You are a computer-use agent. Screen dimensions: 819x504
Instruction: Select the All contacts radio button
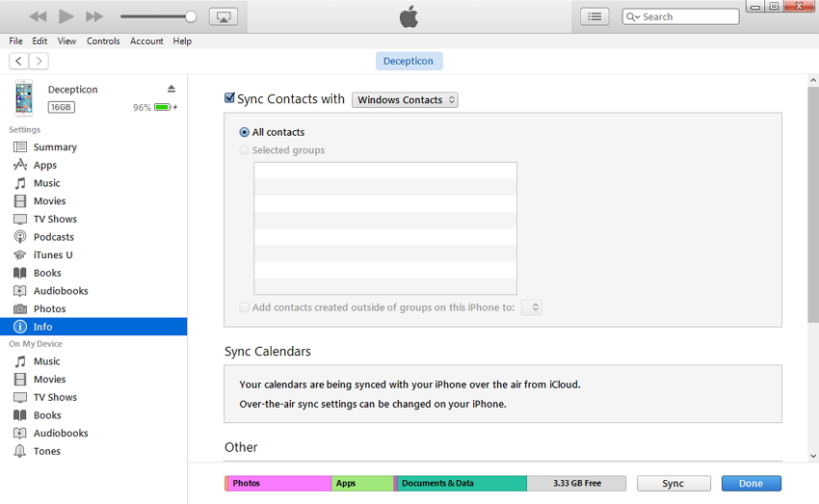click(x=244, y=132)
